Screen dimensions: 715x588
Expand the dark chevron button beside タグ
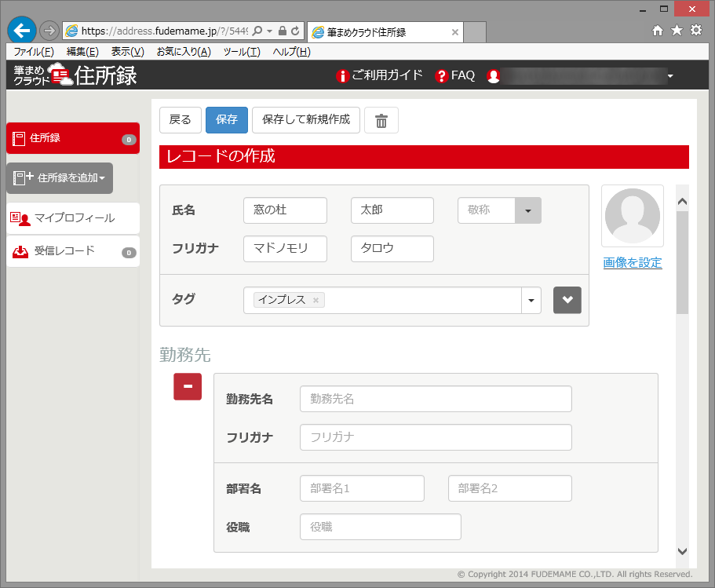[567, 300]
